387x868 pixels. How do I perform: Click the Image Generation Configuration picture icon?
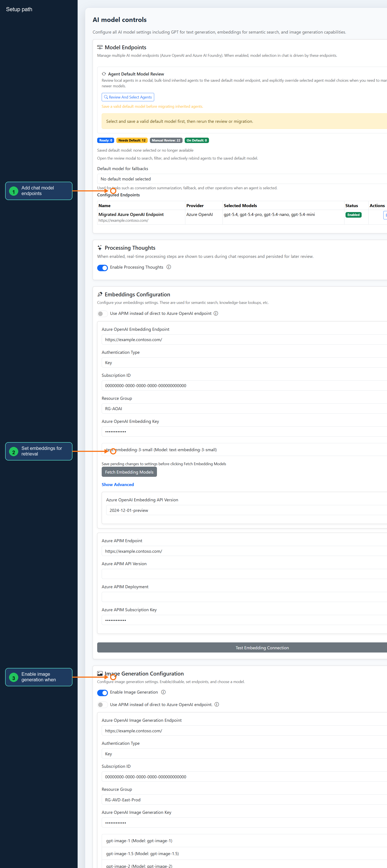(100, 673)
